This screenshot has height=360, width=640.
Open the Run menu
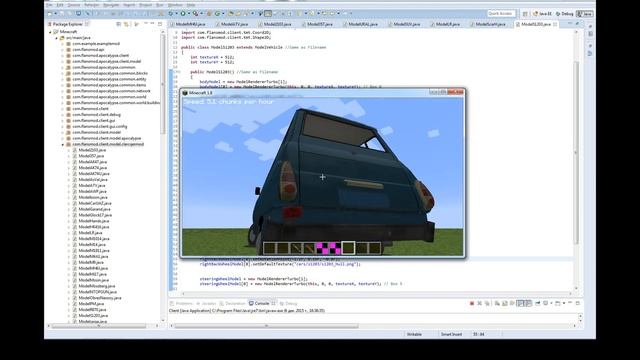tap(160, 5)
